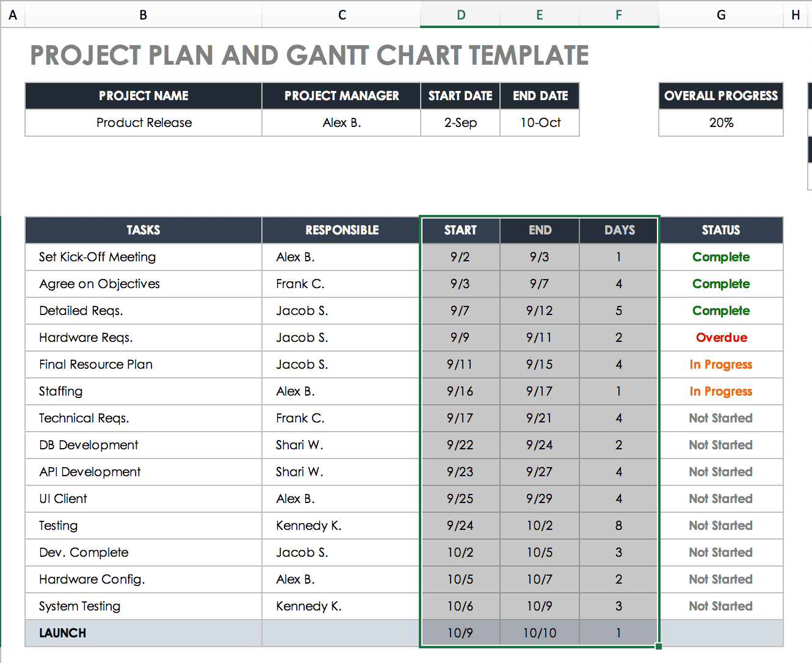Click the column B header
The width and height of the screenshot is (812, 663).
(x=143, y=15)
